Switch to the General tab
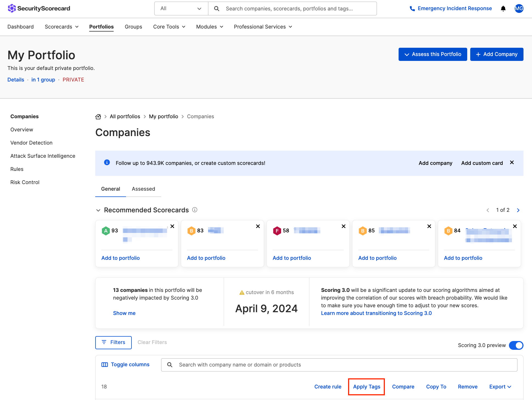This screenshot has height=400, width=532. (111, 189)
